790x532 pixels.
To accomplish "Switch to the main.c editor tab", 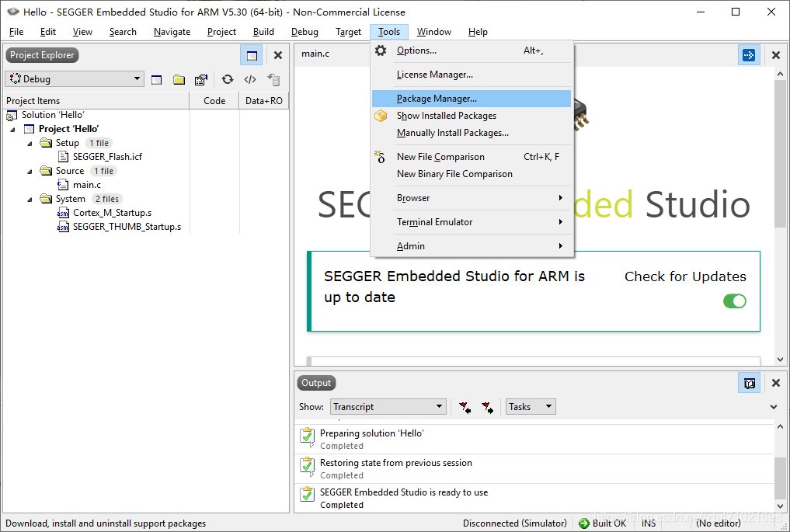I will click(x=315, y=54).
